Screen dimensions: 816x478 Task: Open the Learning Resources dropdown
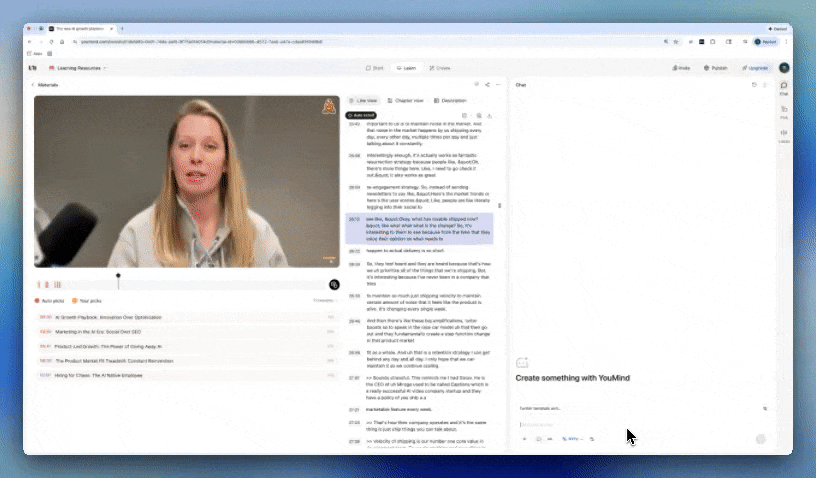tap(78, 68)
